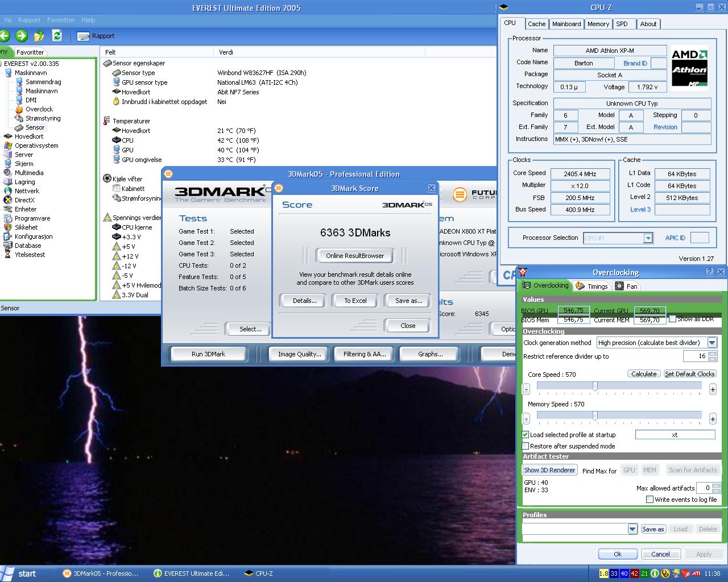This screenshot has height=582, width=728.
Task: Open Strømstyring in the EVEREST tree
Action: 43,118
